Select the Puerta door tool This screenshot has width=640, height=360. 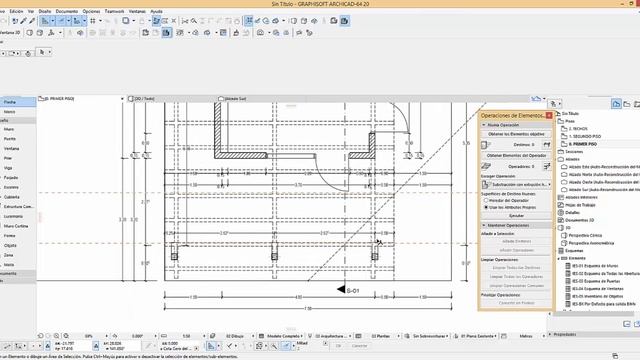coord(18,139)
